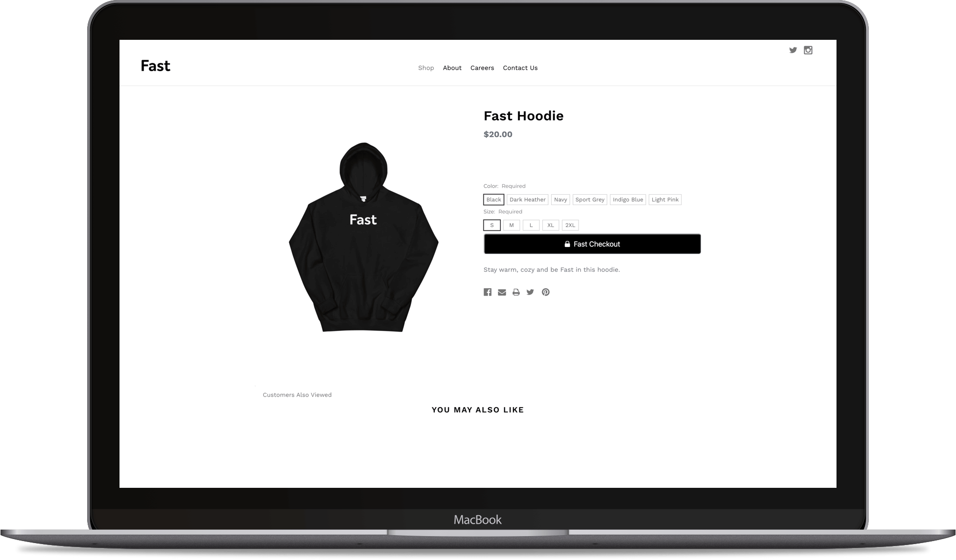Navigate to About page
956x560 pixels.
click(452, 67)
